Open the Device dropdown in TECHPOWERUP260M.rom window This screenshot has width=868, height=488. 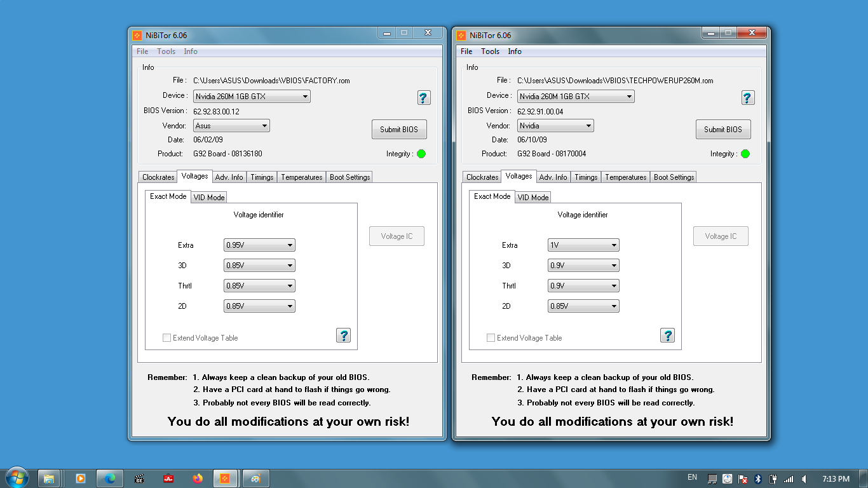(x=576, y=97)
